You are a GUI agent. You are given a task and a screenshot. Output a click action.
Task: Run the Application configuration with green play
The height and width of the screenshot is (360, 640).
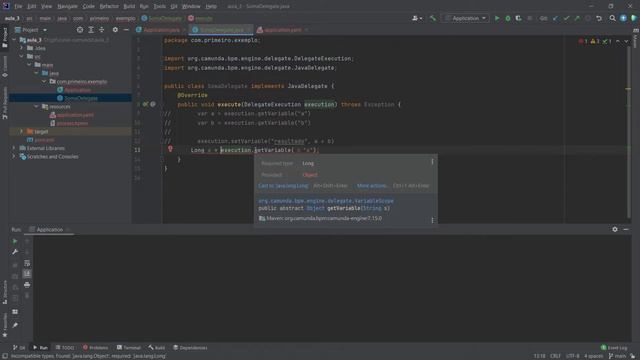click(497, 18)
